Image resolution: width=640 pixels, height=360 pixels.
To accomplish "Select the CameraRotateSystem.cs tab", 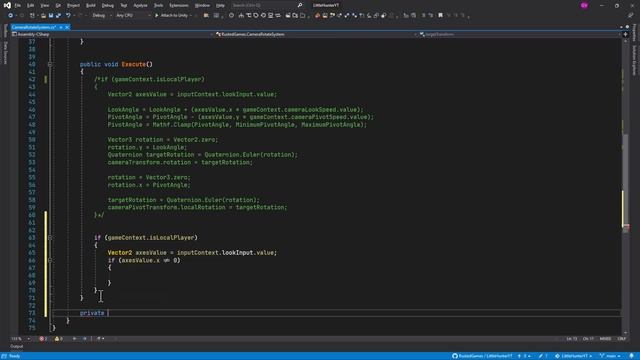I will click(x=34, y=27).
